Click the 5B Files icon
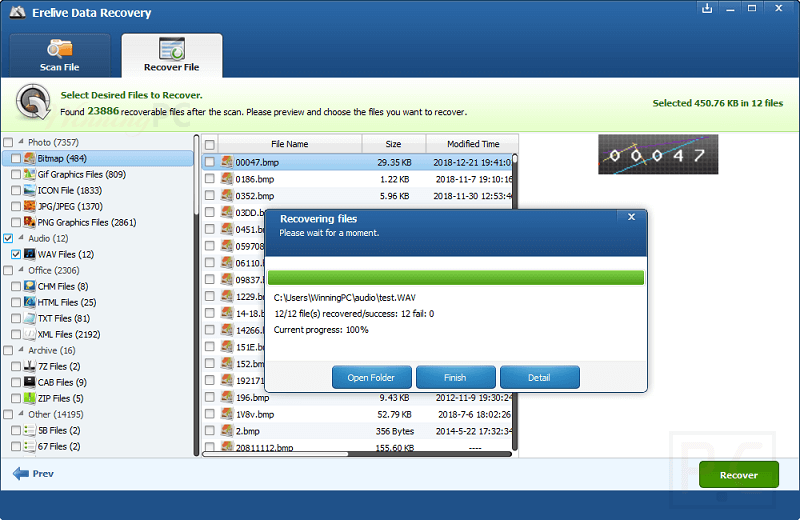Viewport: 800px width, 520px height. 30,430
